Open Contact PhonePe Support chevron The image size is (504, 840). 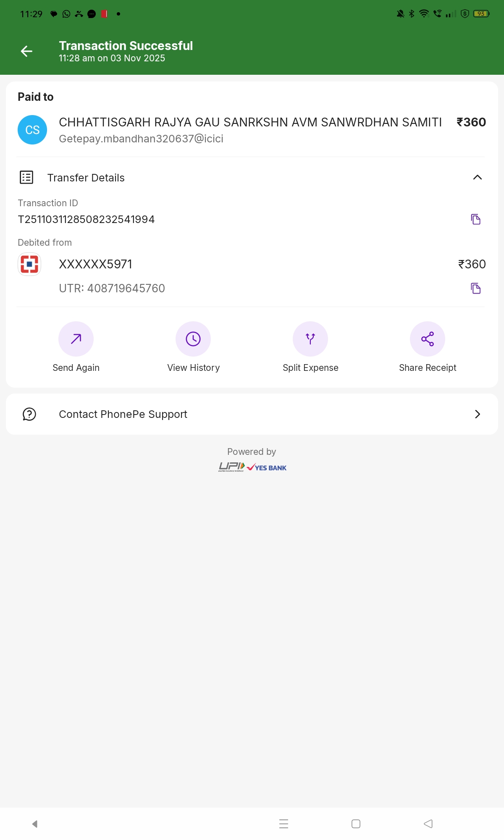pyautogui.click(x=477, y=414)
